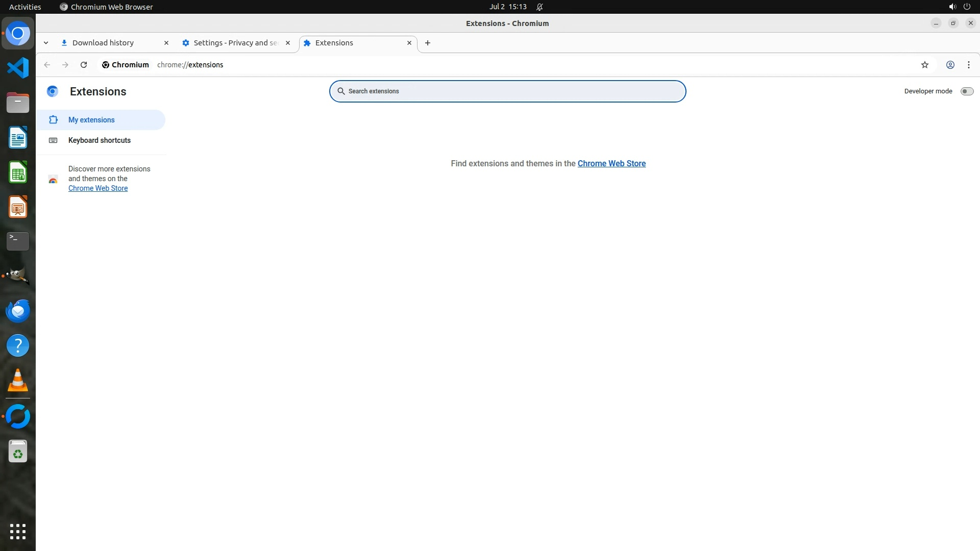Expand the tab search dropdown arrow
Image resolution: width=980 pixels, height=551 pixels.
coord(46,43)
